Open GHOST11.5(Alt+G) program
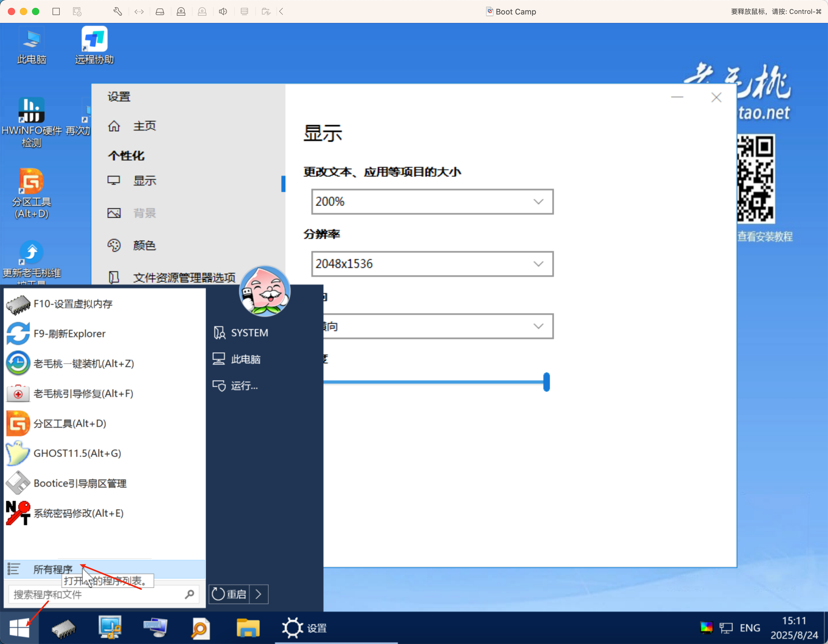The height and width of the screenshot is (644, 828). point(104,453)
